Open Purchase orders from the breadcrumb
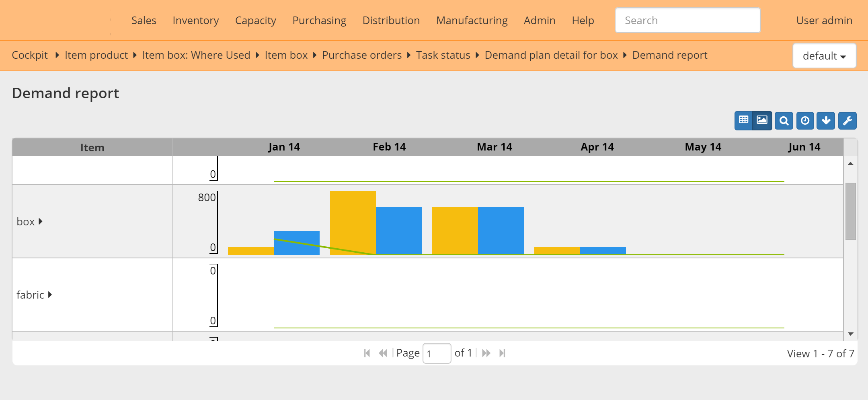This screenshot has width=868, height=400. [361, 55]
